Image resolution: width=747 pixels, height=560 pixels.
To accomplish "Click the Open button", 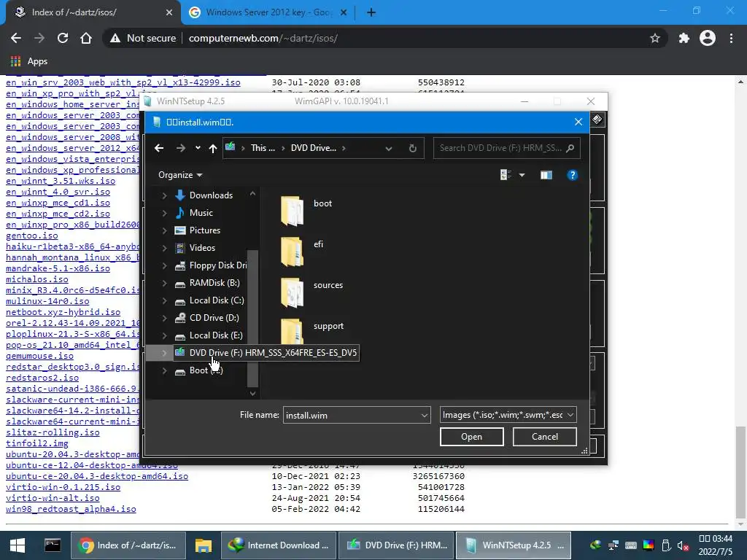I will click(x=472, y=437).
